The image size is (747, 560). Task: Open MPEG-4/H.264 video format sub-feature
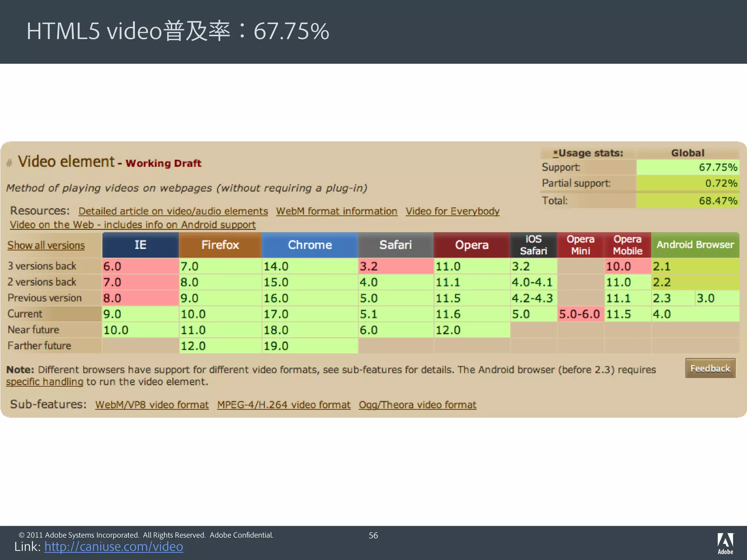[x=284, y=405]
